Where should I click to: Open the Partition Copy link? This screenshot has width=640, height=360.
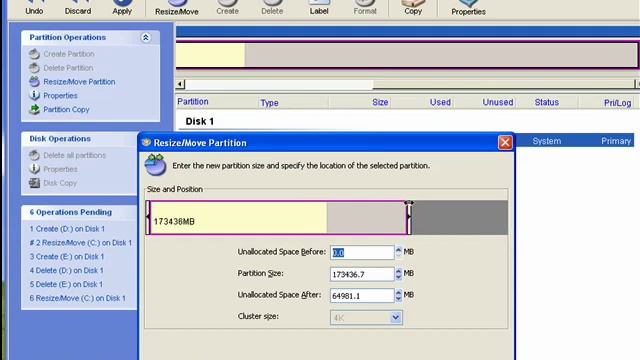tap(66, 109)
